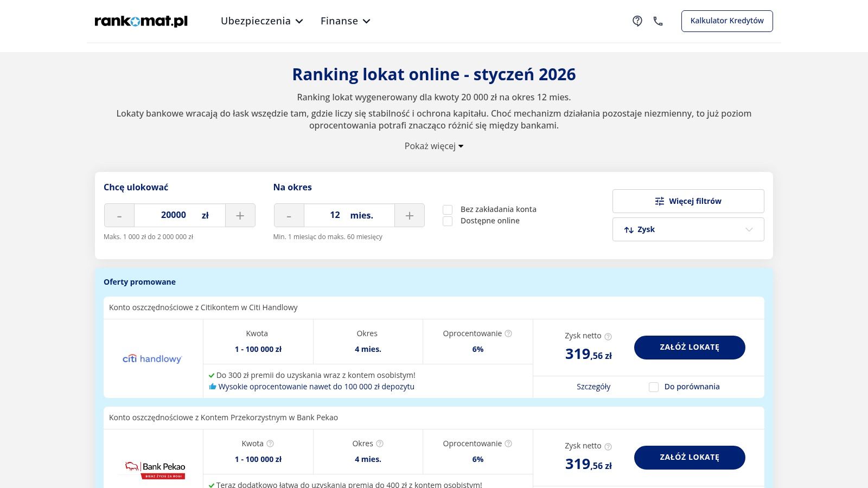Screen dimensions: 868x488
Task: Click the Citi Handlowy logo
Action: [x=152, y=358]
